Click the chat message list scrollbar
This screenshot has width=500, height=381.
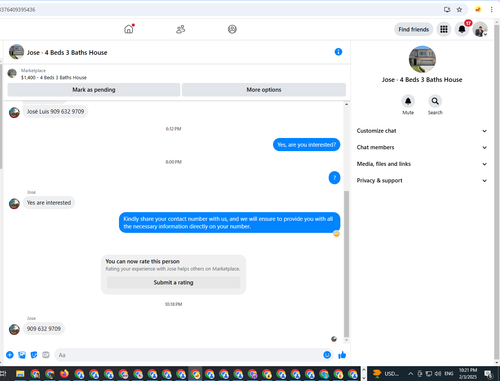(346, 263)
